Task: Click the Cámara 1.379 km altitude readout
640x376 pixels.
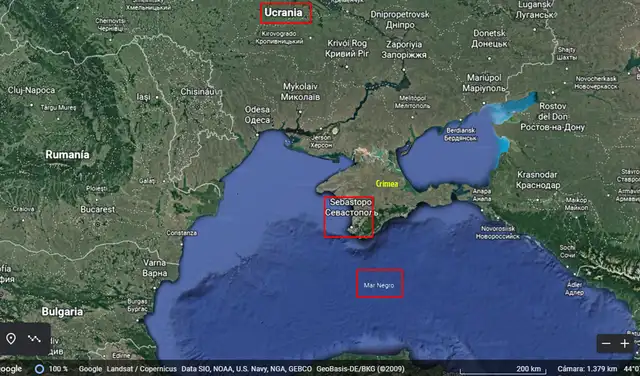Action: [587, 369]
